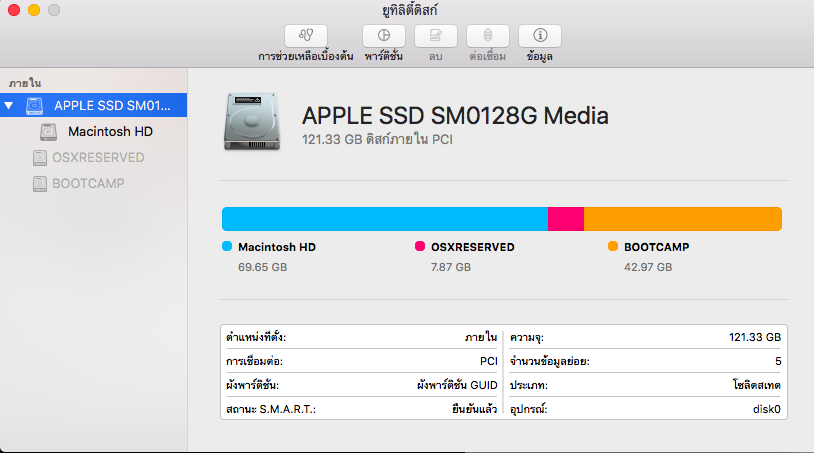
Task: Click the blue Macintosh HD segment of the usage bar
Action: click(385, 219)
